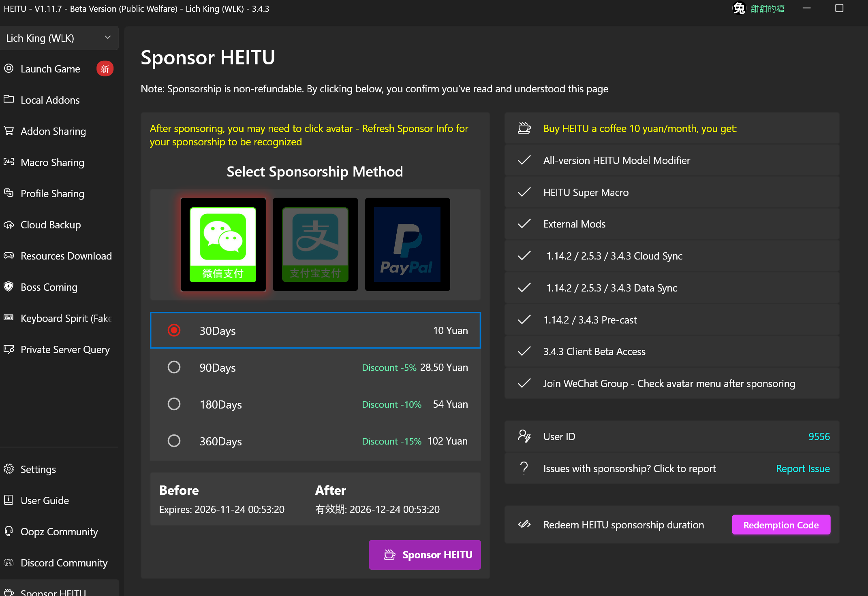The height and width of the screenshot is (596, 868).
Task: Click the '54 Yuan' price text
Action: tap(450, 404)
